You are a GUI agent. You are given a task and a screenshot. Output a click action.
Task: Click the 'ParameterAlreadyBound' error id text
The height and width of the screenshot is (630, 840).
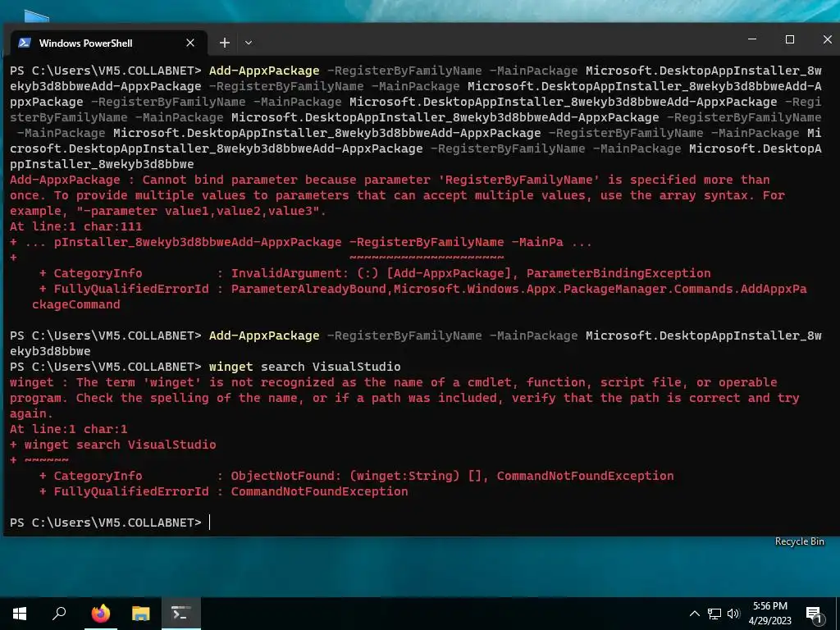coord(308,289)
